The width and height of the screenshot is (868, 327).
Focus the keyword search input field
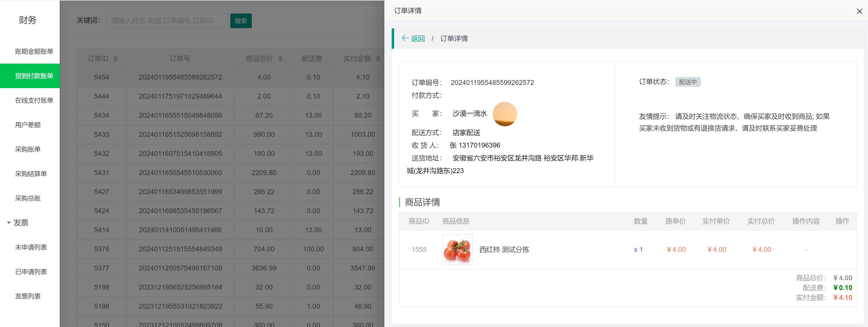coord(167,21)
